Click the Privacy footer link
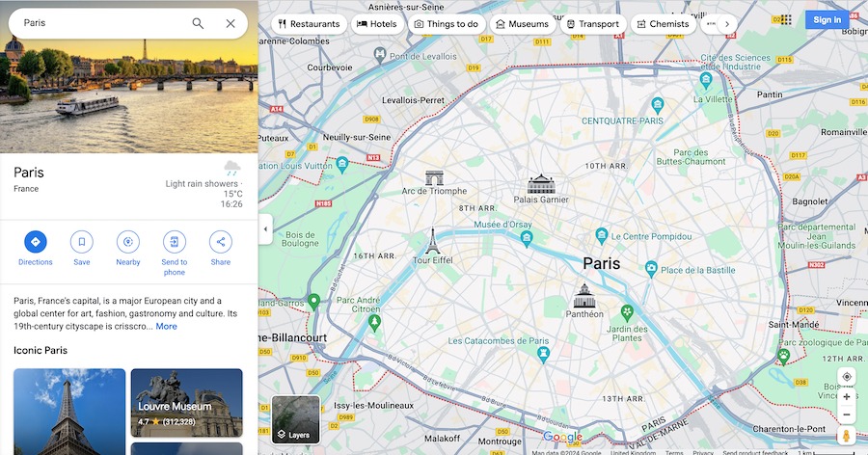Screen dimensions: 868x455 [703, 452]
